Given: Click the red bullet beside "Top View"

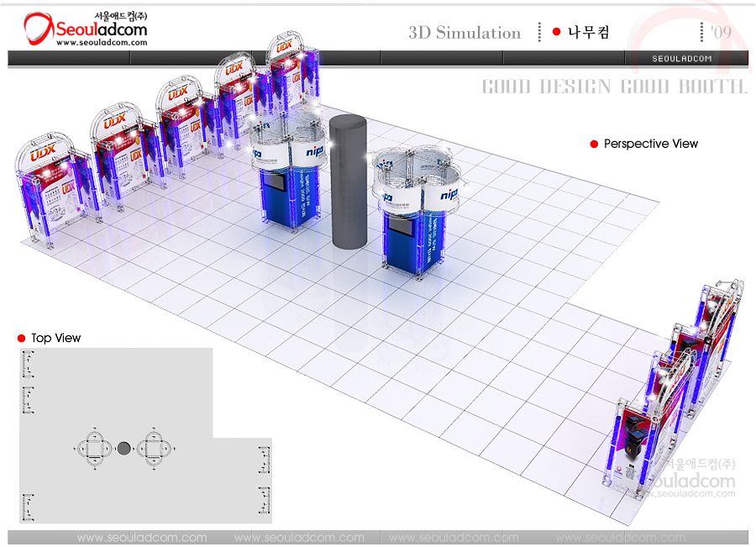Looking at the screenshot, I should pos(21,339).
